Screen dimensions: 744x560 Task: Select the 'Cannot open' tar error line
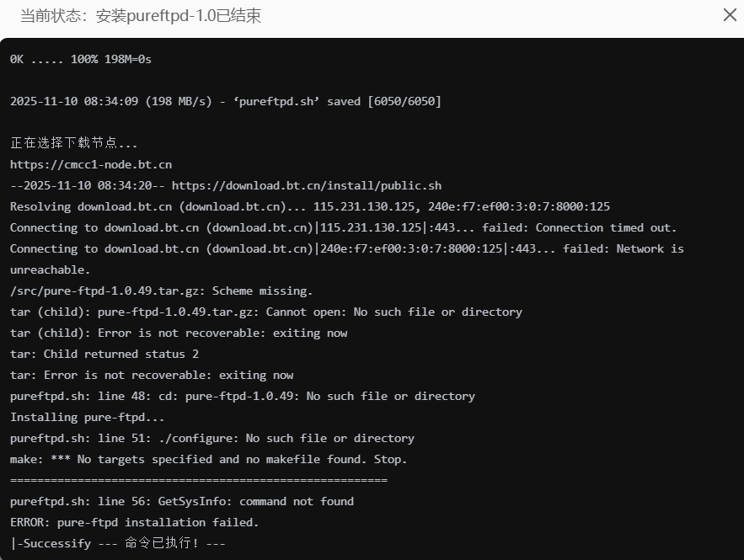tap(266, 312)
